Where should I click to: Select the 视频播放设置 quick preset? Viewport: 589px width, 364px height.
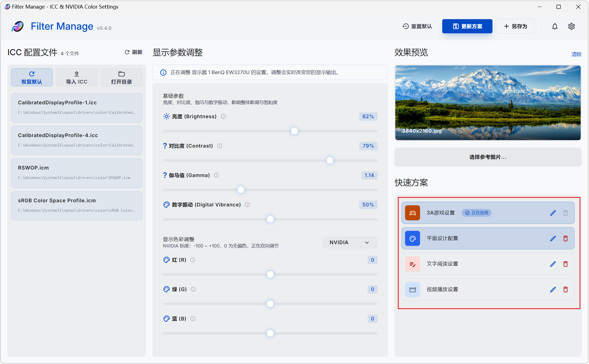pos(488,290)
